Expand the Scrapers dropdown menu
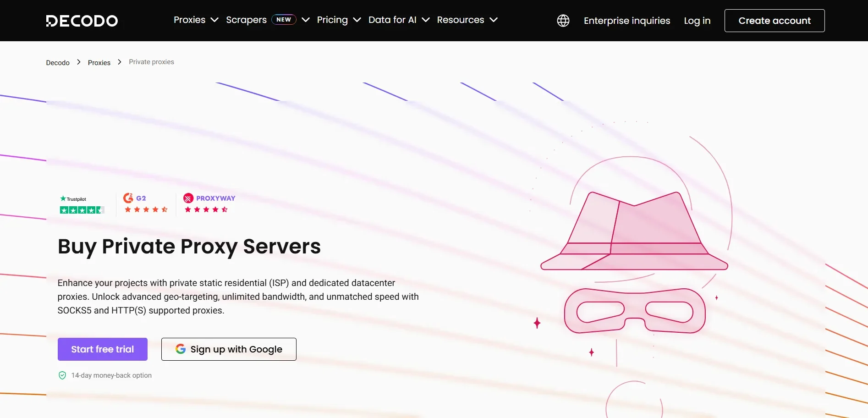 267,20
